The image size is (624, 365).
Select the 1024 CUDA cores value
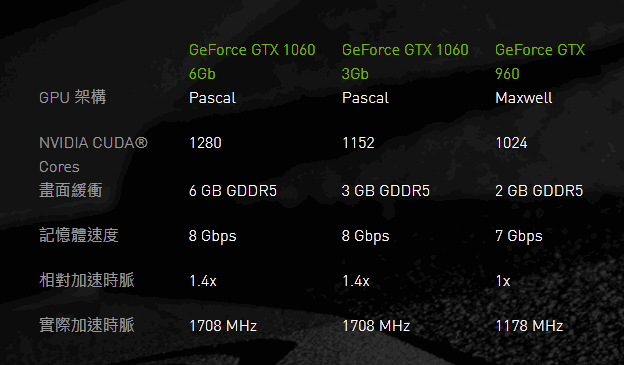(511, 143)
